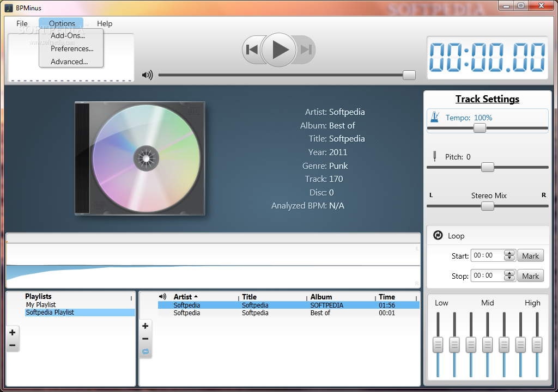Start playback with the Play button
The height and width of the screenshot is (392, 558).
tap(278, 50)
